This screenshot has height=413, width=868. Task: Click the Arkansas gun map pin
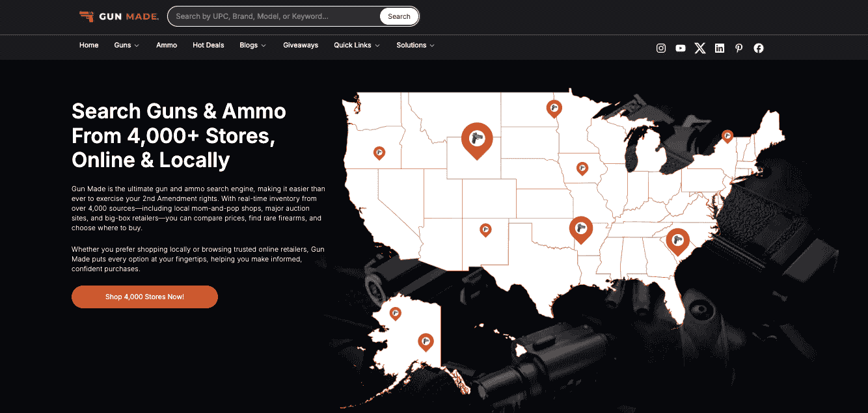[580, 228]
